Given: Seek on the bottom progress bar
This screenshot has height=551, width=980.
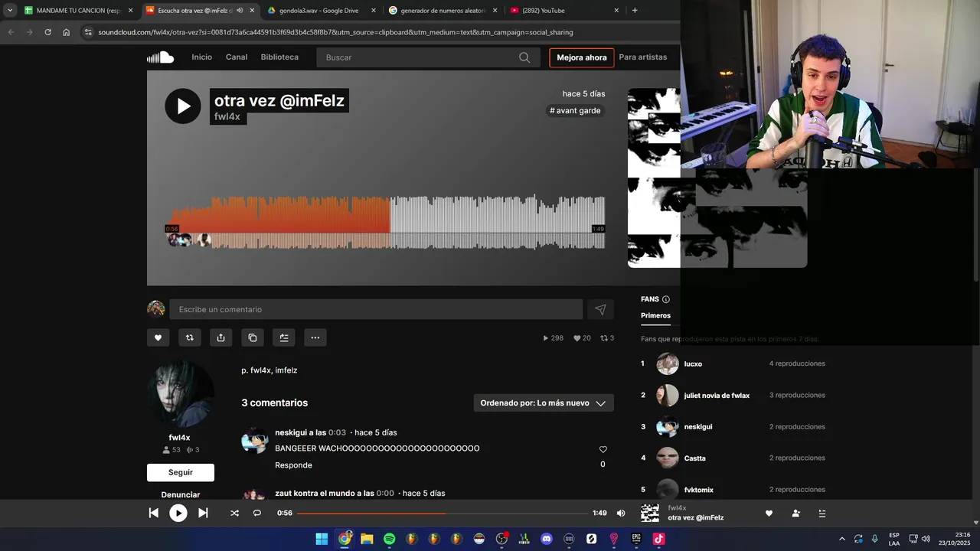Looking at the screenshot, I should click(443, 514).
